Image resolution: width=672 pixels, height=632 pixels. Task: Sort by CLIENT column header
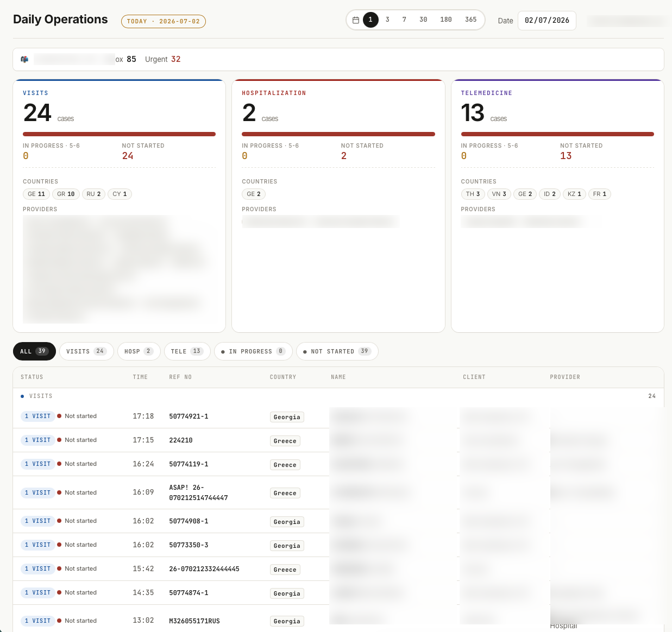pyautogui.click(x=474, y=377)
